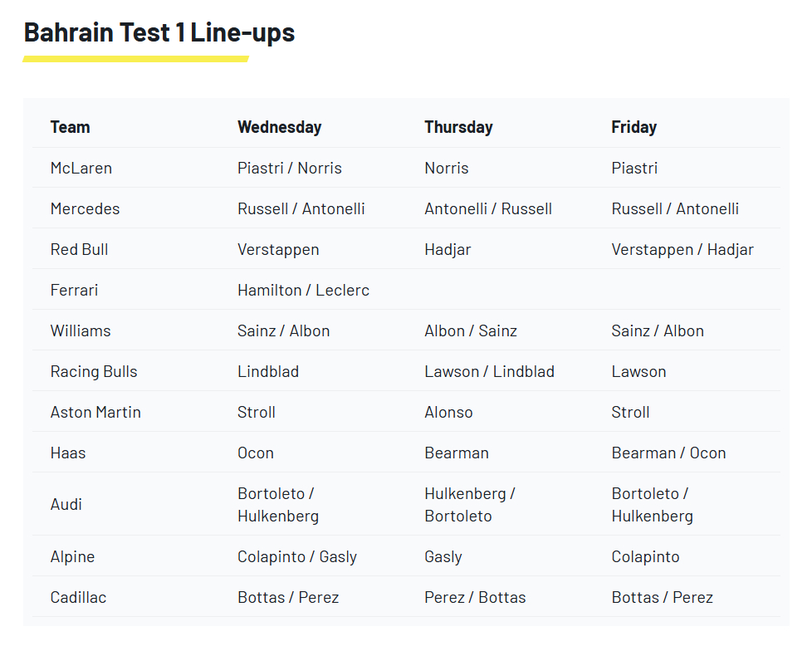Select the Audi team name
Image resolution: width=812 pixels, height=651 pixels.
point(66,504)
